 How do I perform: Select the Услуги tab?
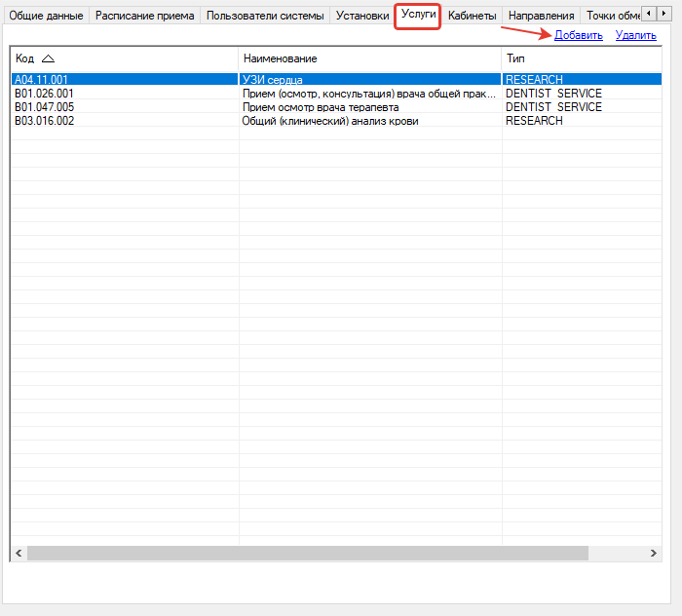coord(418,15)
